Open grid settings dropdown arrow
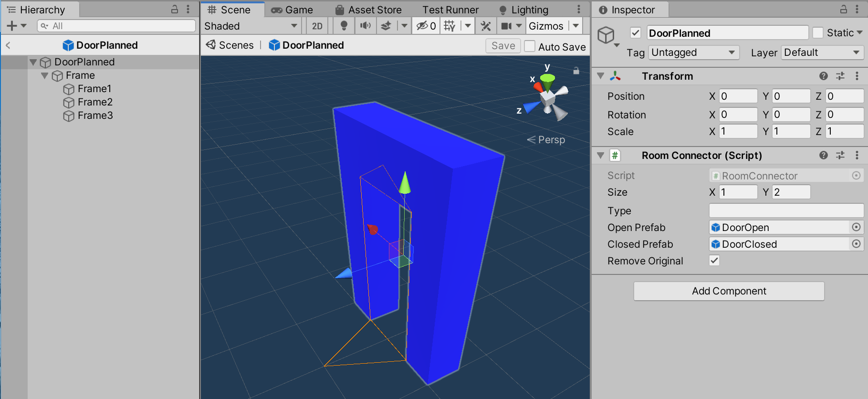 tap(468, 26)
